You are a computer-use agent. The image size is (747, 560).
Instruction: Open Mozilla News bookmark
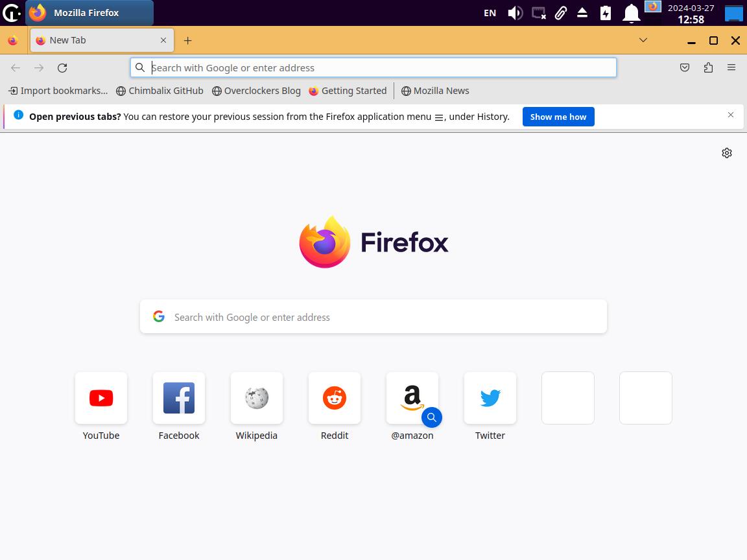click(435, 91)
